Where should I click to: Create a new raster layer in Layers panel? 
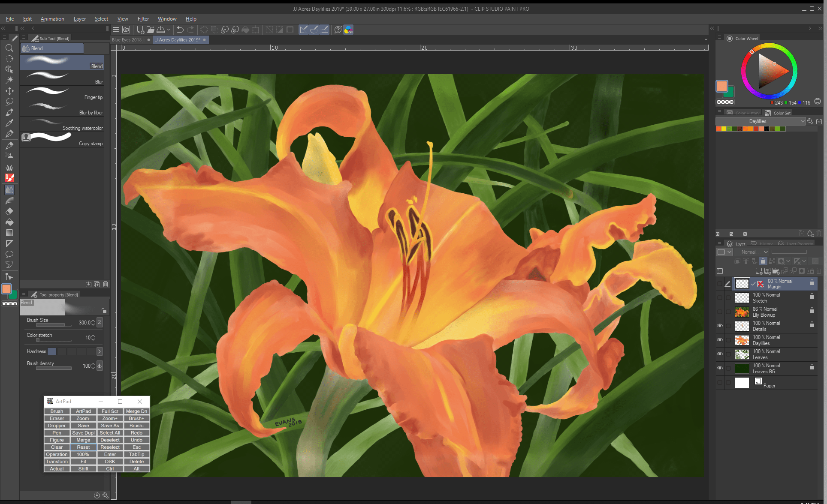758,271
